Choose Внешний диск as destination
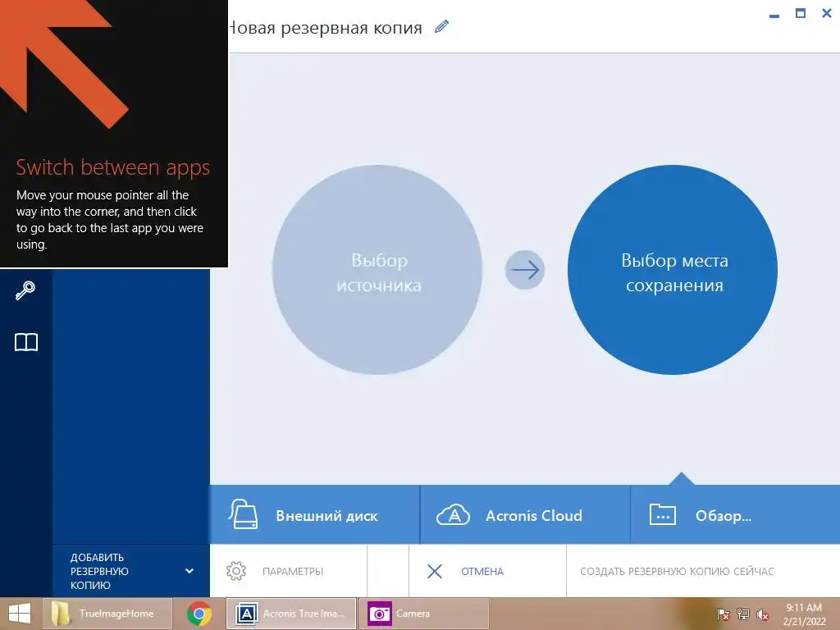Screen dimensions: 840x630 coord(314,515)
